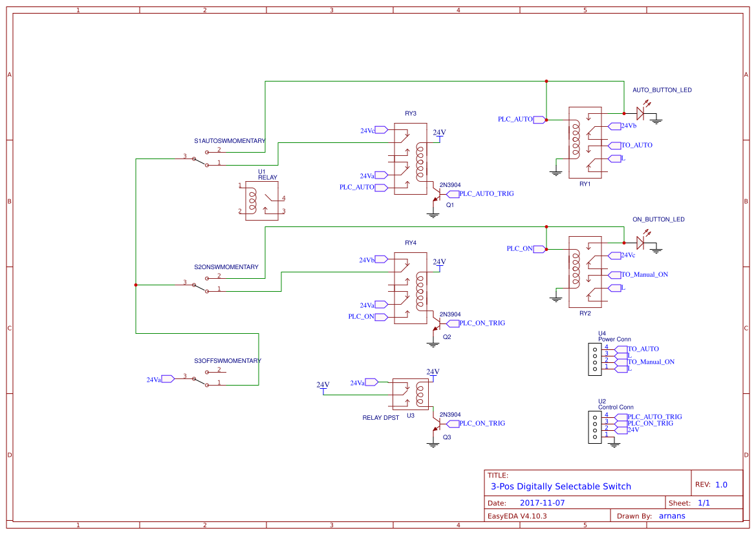Click the U1 RELAY component symbol

261,199
